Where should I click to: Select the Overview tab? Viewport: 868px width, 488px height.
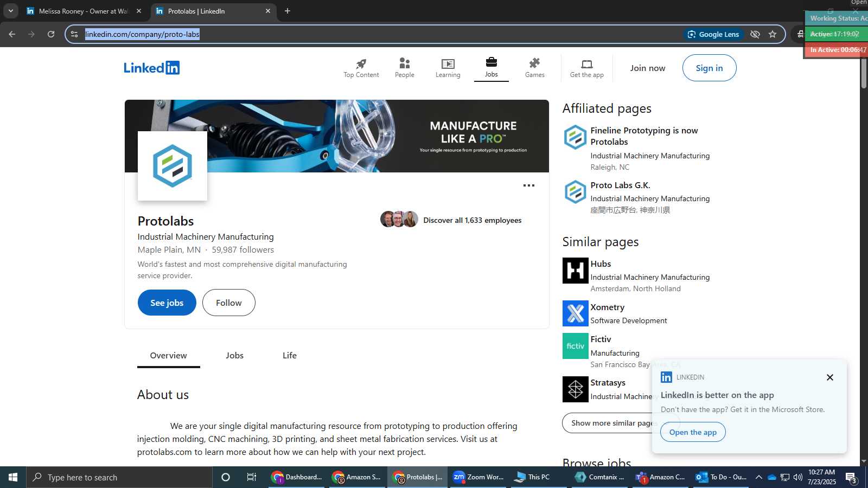(x=168, y=356)
